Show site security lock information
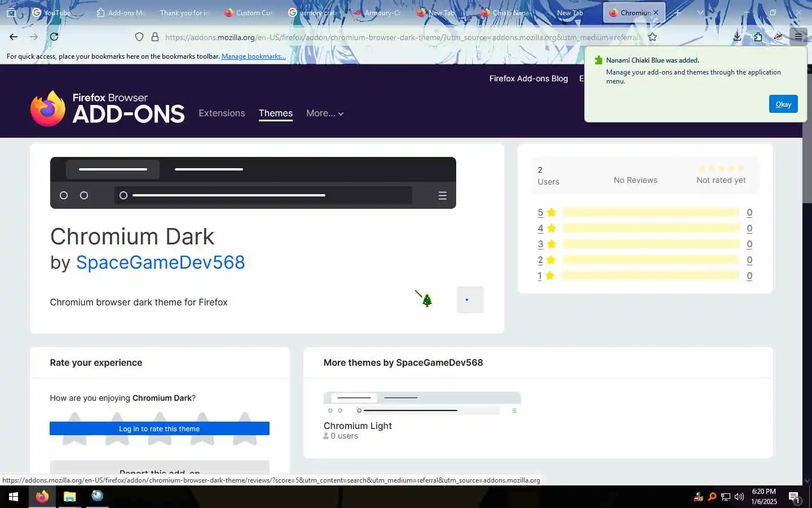The image size is (812, 508). tap(155, 37)
